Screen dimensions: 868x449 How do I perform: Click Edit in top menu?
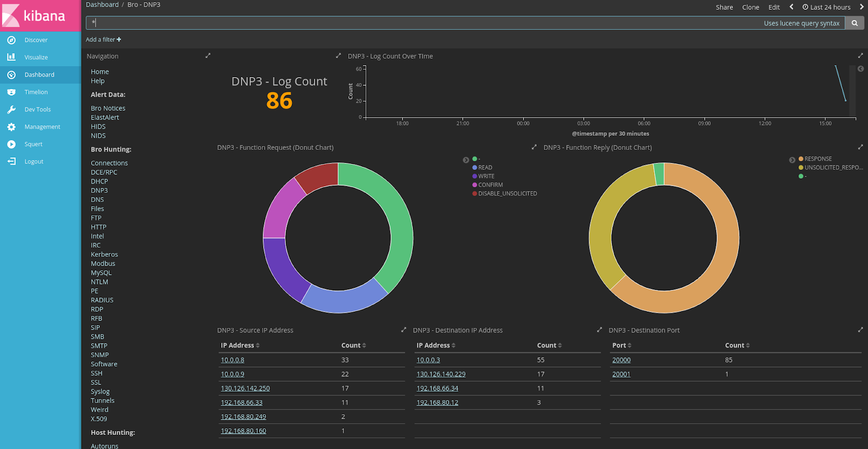tap(774, 7)
